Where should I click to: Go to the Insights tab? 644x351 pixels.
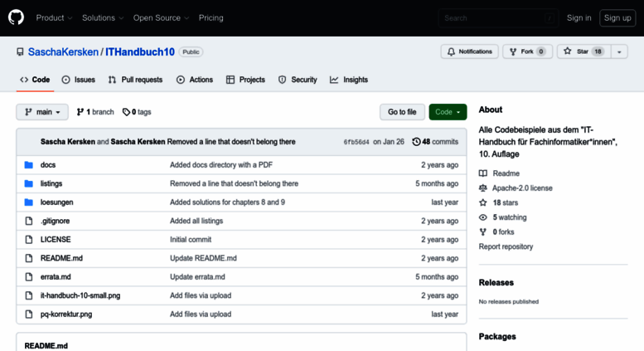pos(349,80)
